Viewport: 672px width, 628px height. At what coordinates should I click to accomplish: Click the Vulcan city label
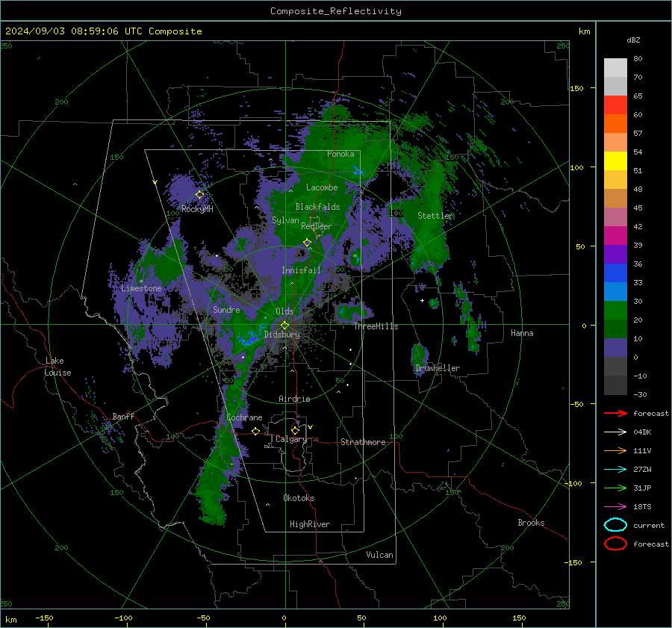click(x=379, y=555)
